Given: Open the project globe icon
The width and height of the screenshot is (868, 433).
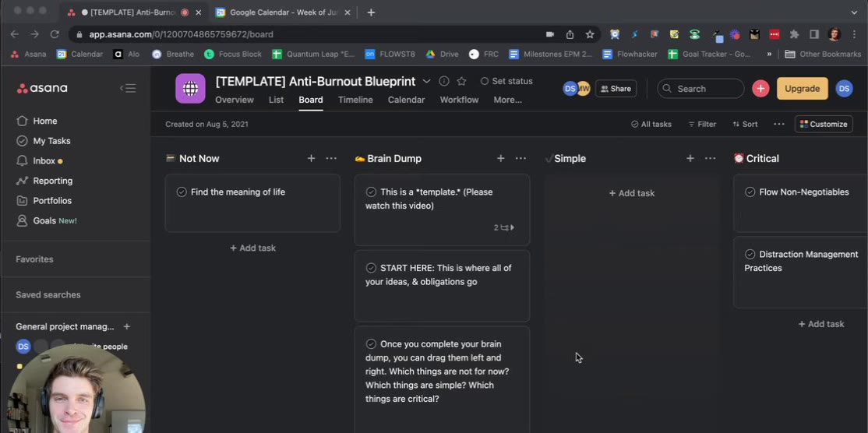Looking at the screenshot, I should [x=190, y=89].
